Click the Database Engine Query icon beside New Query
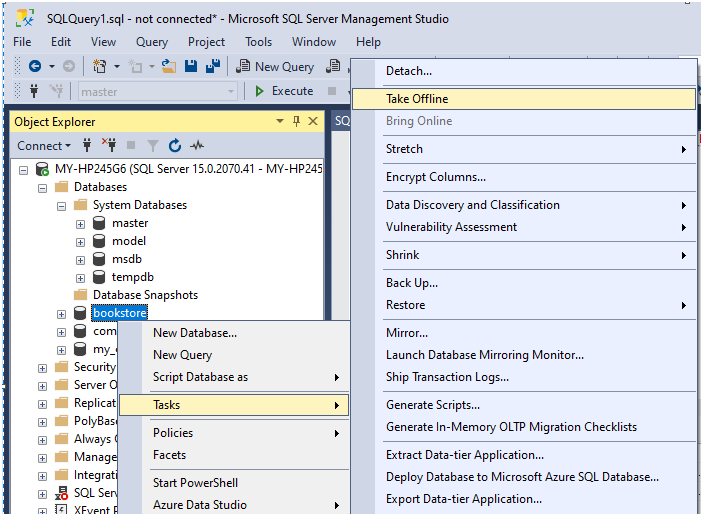 pyautogui.click(x=333, y=66)
